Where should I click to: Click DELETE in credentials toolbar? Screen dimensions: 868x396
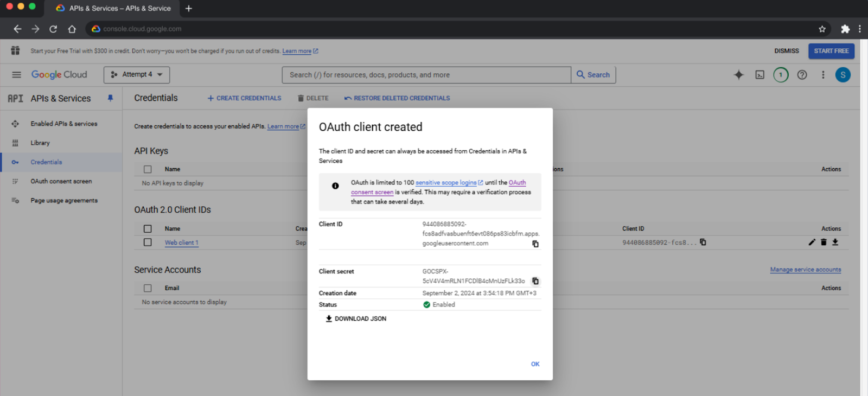tap(313, 98)
